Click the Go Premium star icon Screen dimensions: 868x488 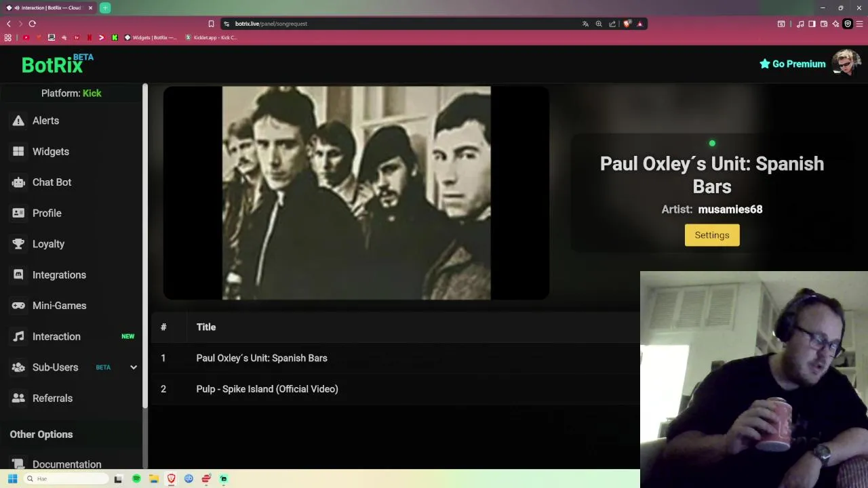tap(765, 64)
